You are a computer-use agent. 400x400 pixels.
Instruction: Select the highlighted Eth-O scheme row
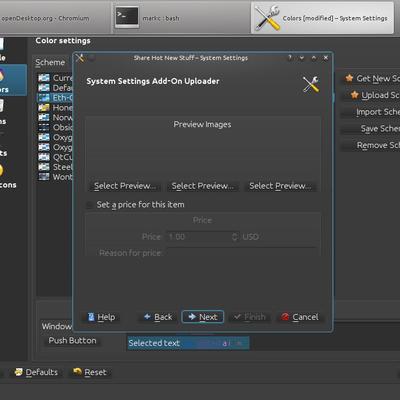pos(55,98)
